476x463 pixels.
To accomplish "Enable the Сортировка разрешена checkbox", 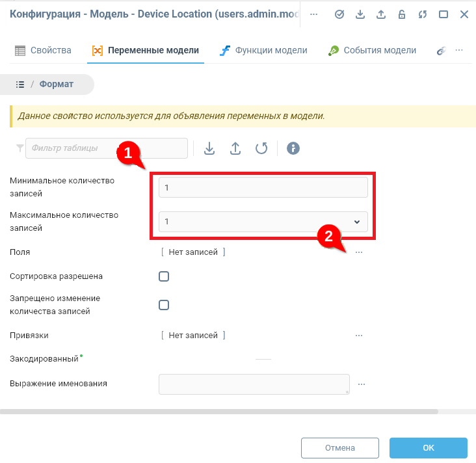I will click(164, 276).
